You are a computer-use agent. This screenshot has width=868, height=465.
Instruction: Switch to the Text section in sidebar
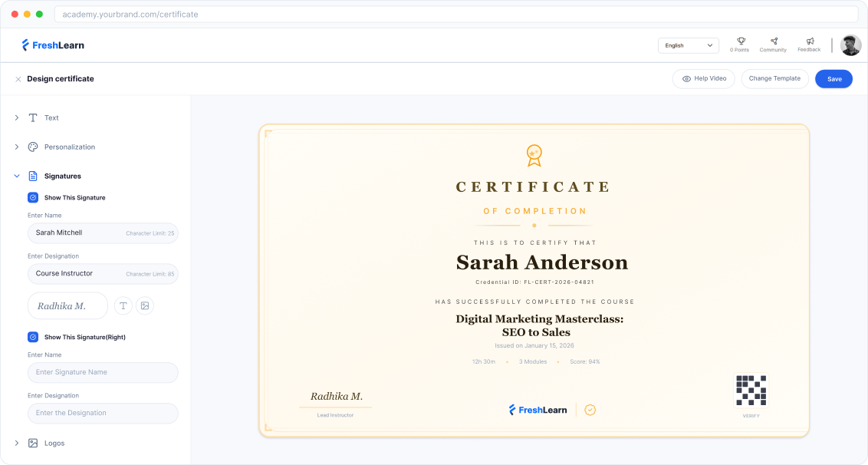click(x=51, y=117)
